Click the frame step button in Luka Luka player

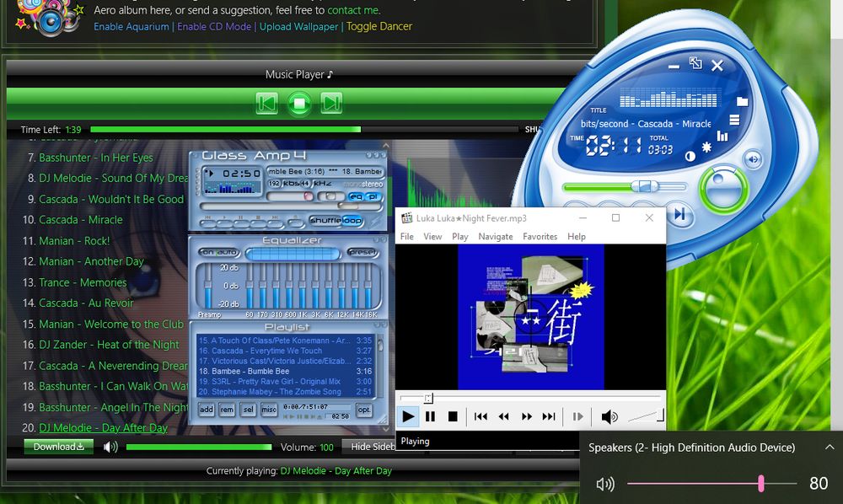pyautogui.click(x=578, y=416)
